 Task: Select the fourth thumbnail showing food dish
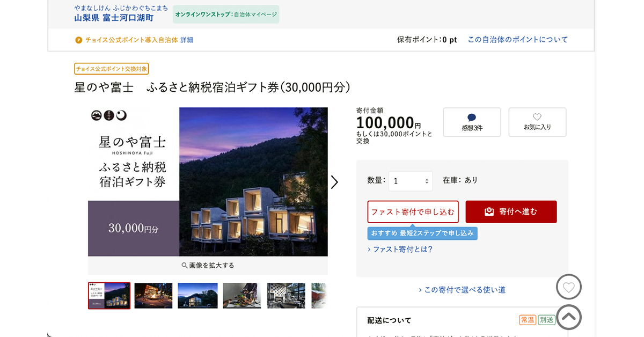coord(242,296)
